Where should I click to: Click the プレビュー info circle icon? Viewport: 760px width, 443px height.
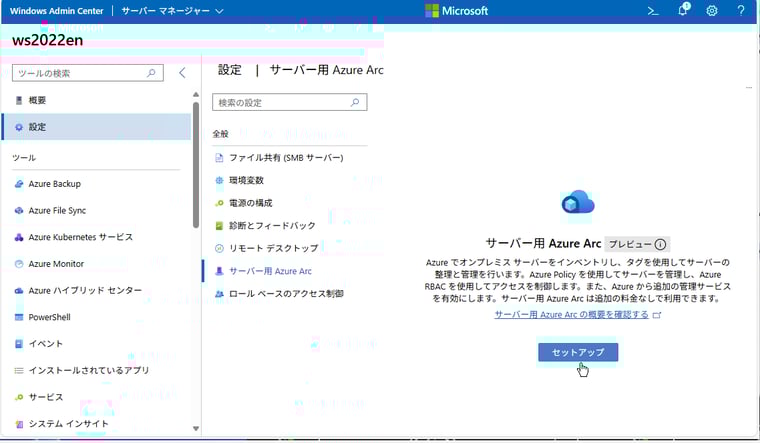click(660, 244)
